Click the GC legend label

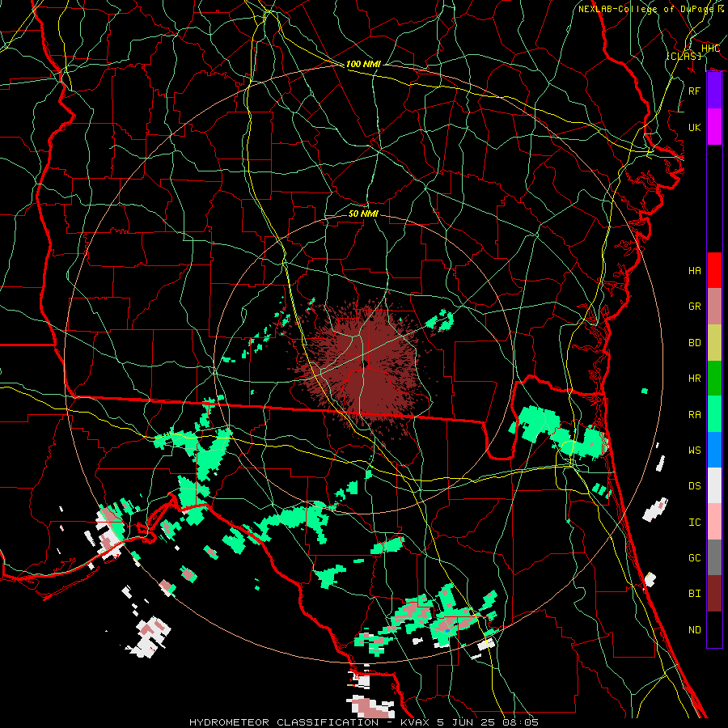coord(695,558)
